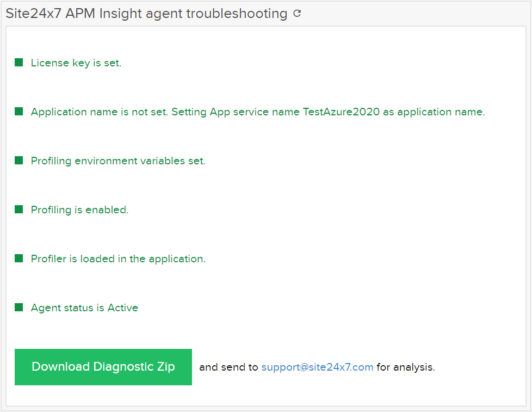Select the status square for Agent status Active

[x=18, y=307]
